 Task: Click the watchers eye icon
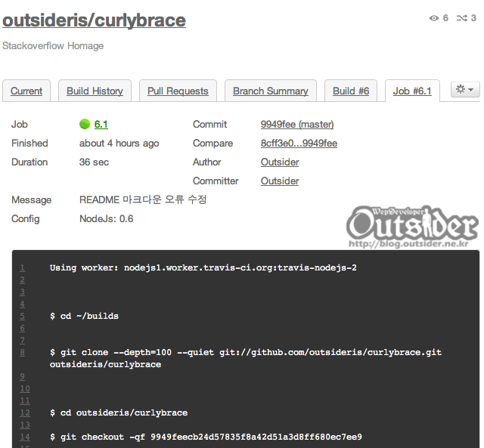(x=433, y=18)
